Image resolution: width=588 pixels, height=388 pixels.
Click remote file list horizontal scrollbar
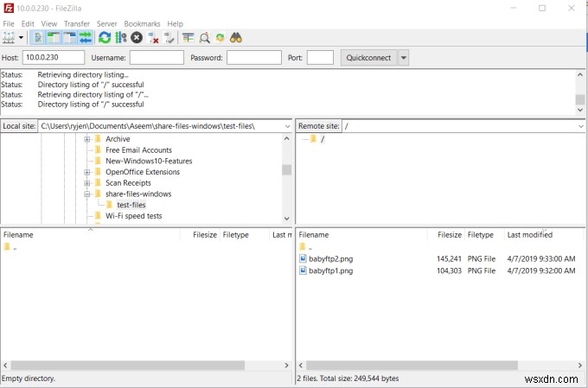click(412, 366)
